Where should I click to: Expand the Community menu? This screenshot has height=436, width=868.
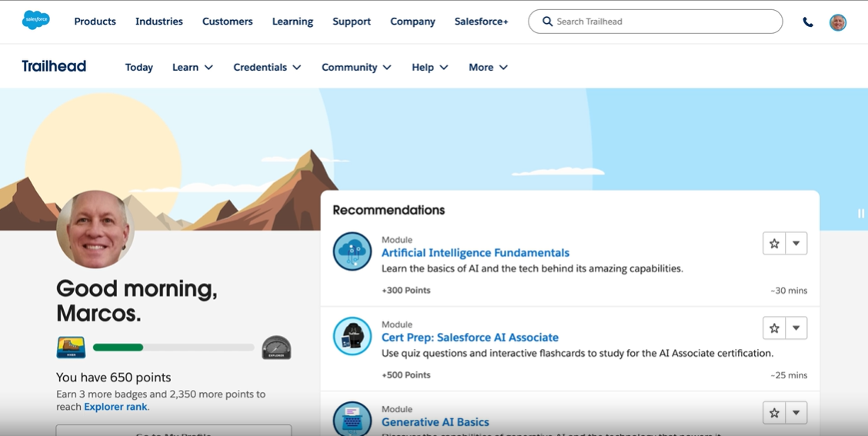click(x=356, y=67)
